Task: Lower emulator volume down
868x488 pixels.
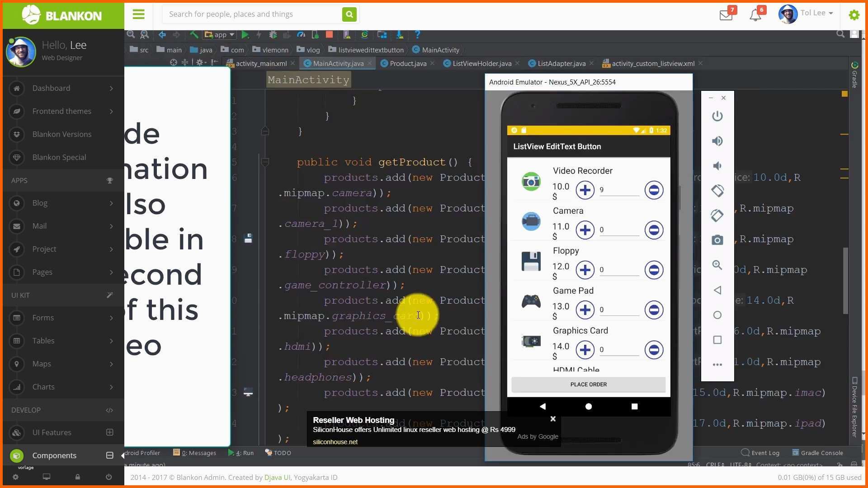Action: click(x=717, y=166)
